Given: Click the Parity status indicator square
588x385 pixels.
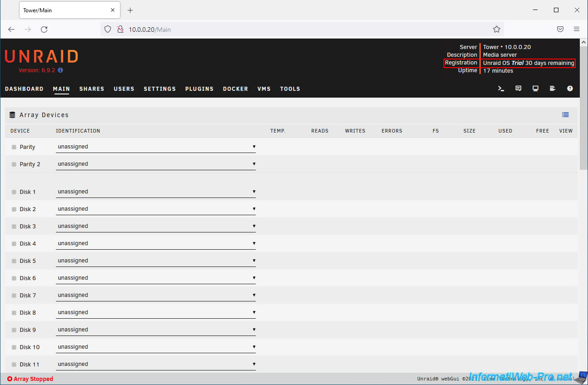Looking at the screenshot, I should [x=14, y=147].
